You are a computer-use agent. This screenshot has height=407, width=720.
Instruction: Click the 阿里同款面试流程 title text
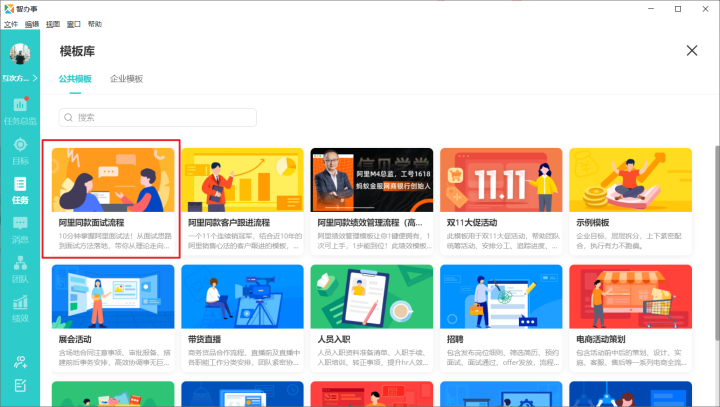(91, 223)
